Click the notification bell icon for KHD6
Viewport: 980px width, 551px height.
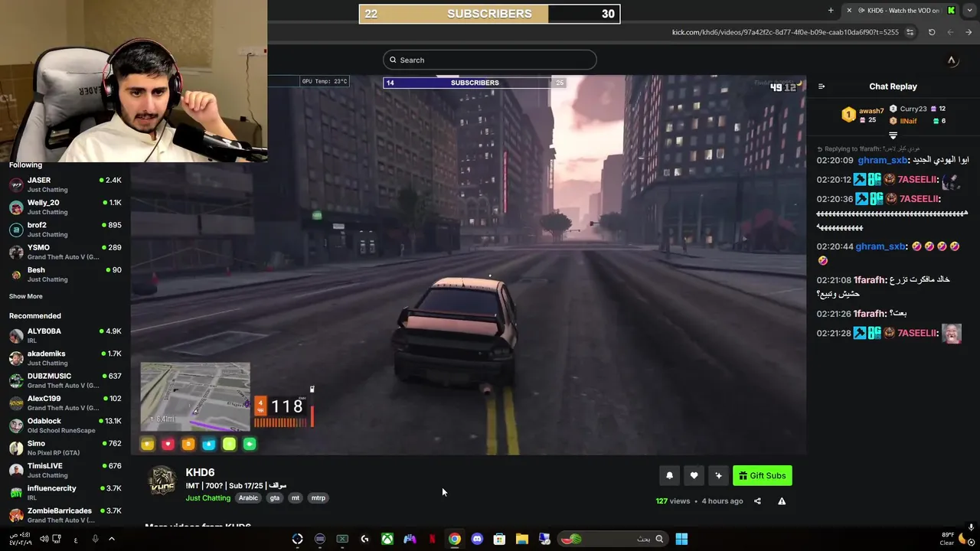669,476
